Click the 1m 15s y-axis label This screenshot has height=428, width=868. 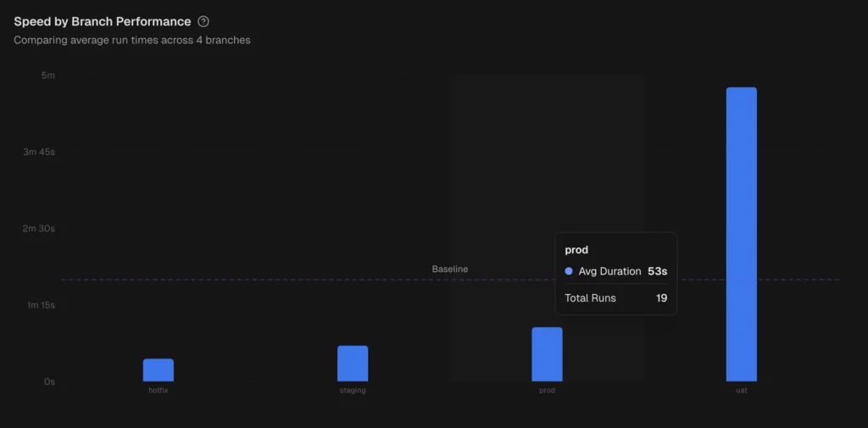39,305
